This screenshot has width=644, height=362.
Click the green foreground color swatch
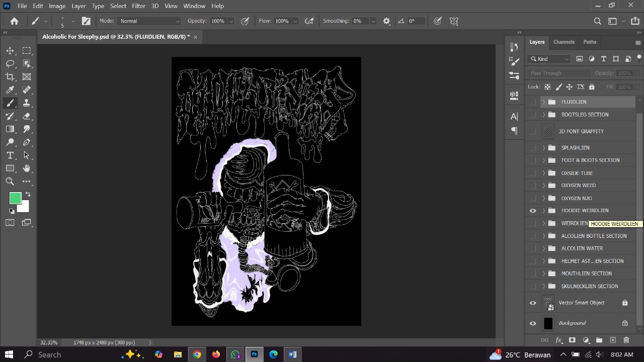tap(15, 198)
